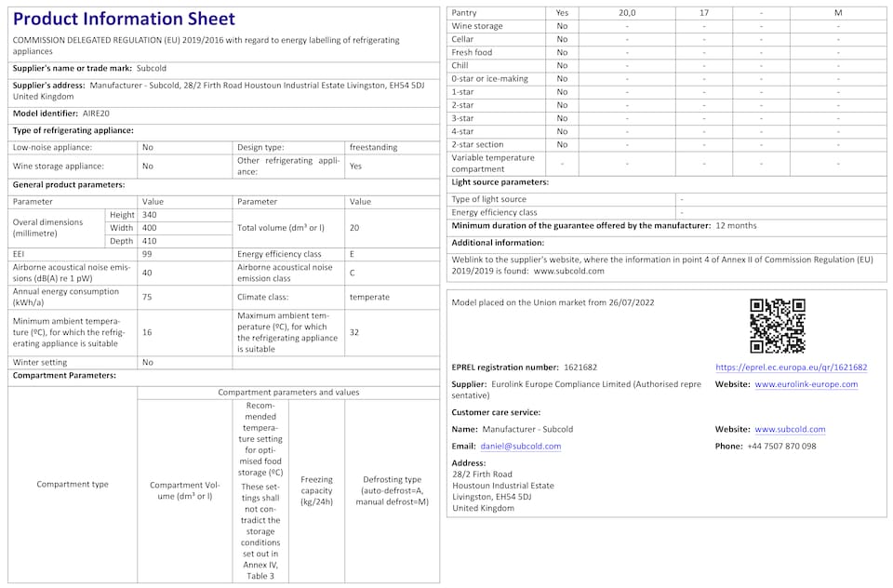Click the "Eurolink Europe Compliance Limited" supplier text
Image resolution: width=893 pixels, height=588 pixels.
point(561,384)
